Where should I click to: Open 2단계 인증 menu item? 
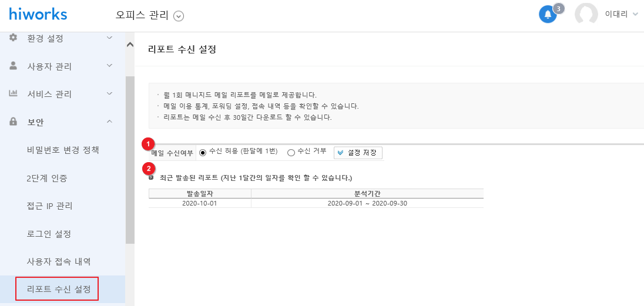(46, 178)
